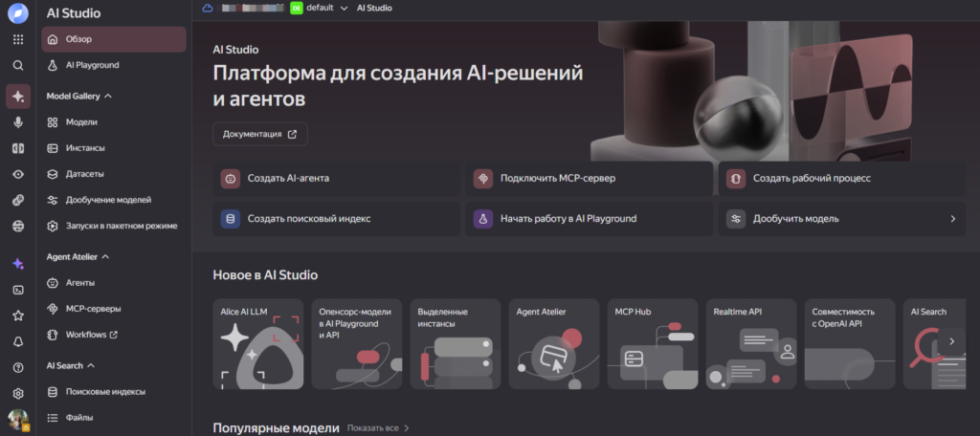This screenshot has height=436, width=980.
Task: Click the Yandex Cloud logo icon
Action: coord(18,13)
